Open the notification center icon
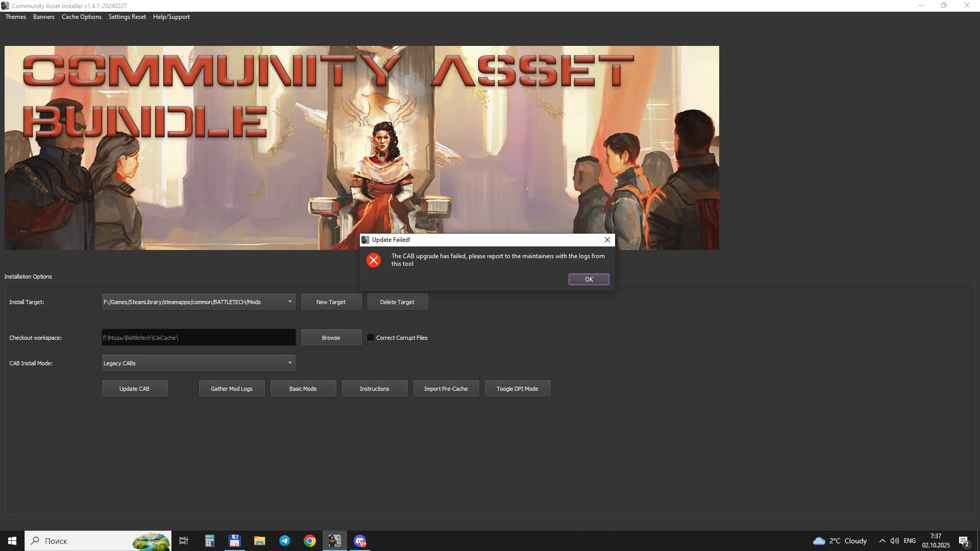 tap(964, 541)
